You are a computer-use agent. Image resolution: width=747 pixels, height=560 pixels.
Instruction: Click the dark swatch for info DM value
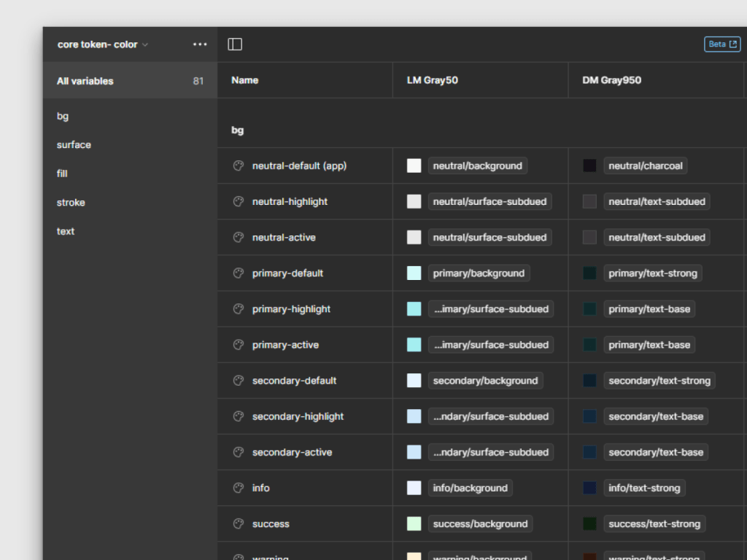pos(589,488)
